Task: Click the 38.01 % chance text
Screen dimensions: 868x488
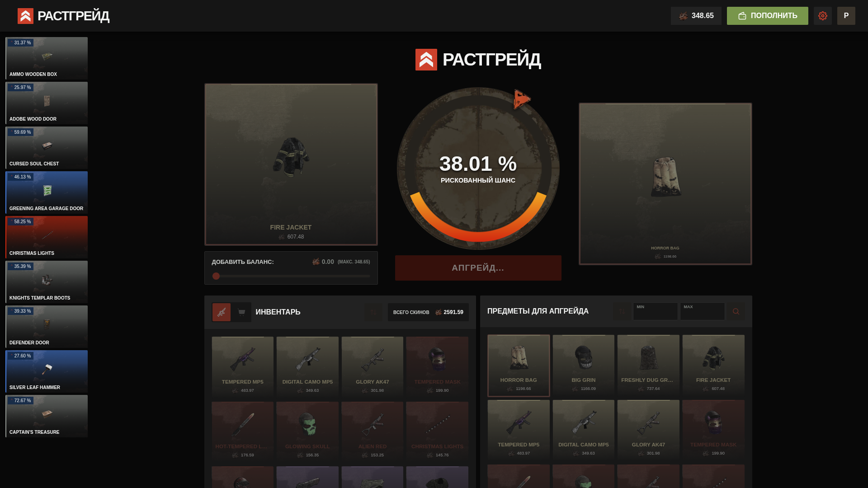Action: 478,164
